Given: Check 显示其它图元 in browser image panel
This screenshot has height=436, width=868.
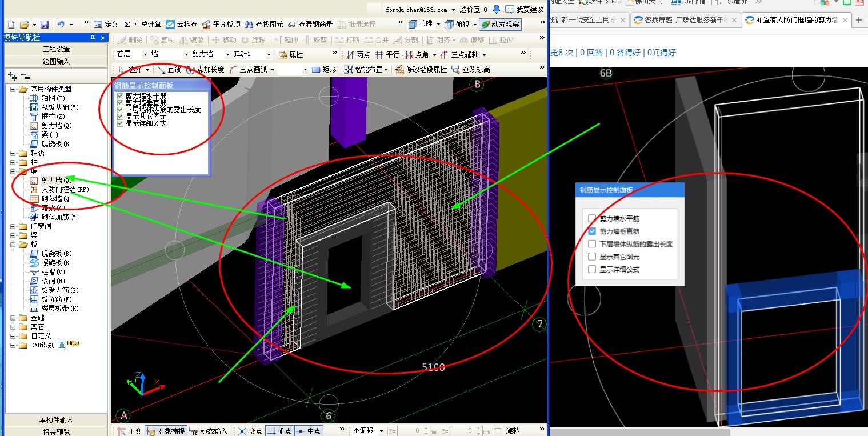Looking at the screenshot, I should click(592, 257).
